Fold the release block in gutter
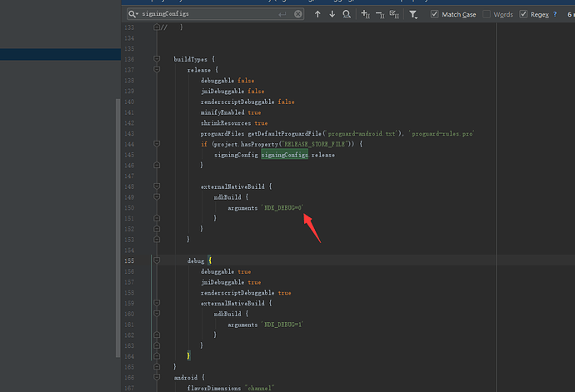The height and width of the screenshot is (392, 575). point(155,71)
